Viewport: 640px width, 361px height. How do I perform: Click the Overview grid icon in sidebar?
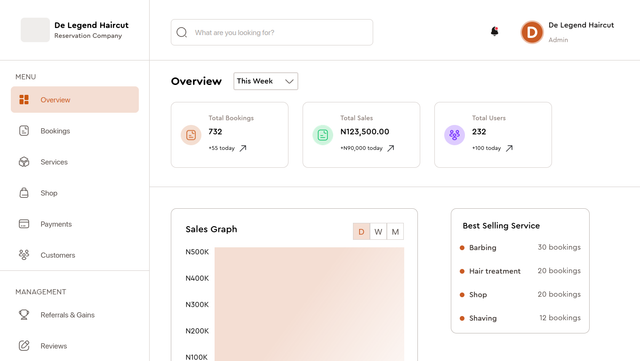tap(24, 100)
